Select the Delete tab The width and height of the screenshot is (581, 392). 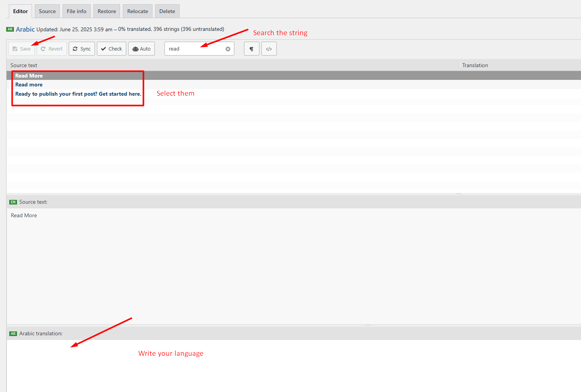pyautogui.click(x=167, y=11)
